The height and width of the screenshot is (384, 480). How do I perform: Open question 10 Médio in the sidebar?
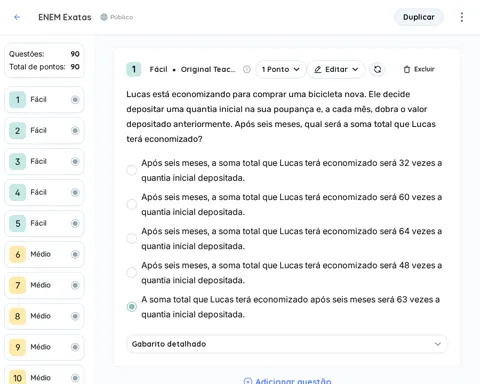coord(44,376)
